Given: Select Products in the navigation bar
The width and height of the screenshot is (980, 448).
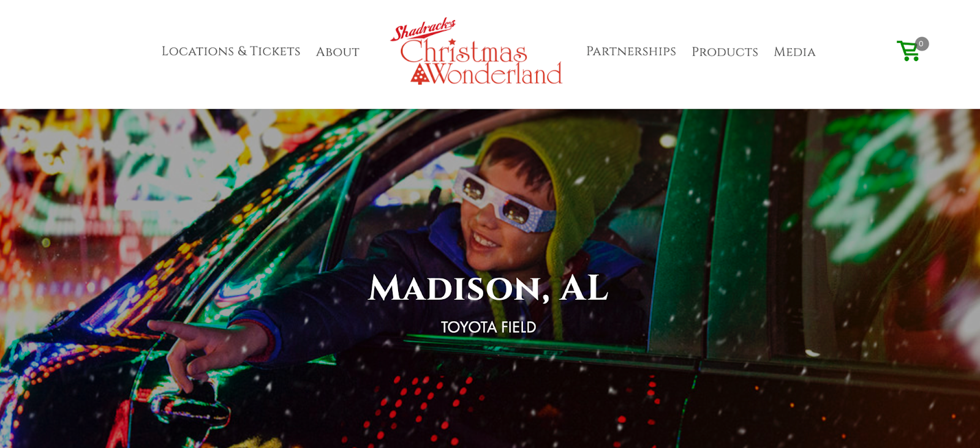Looking at the screenshot, I should click(725, 52).
